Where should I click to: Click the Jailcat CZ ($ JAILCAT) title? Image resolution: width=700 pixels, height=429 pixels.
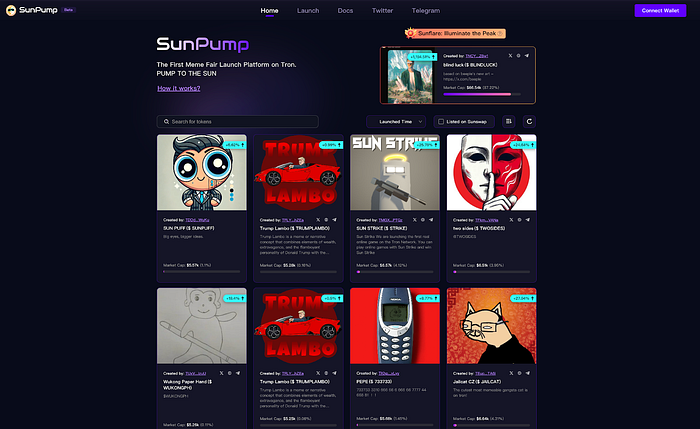point(477,382)
